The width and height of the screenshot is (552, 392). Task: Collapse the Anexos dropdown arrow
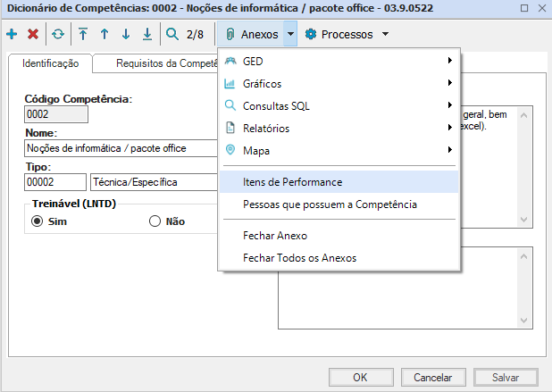tap(290, 35)
